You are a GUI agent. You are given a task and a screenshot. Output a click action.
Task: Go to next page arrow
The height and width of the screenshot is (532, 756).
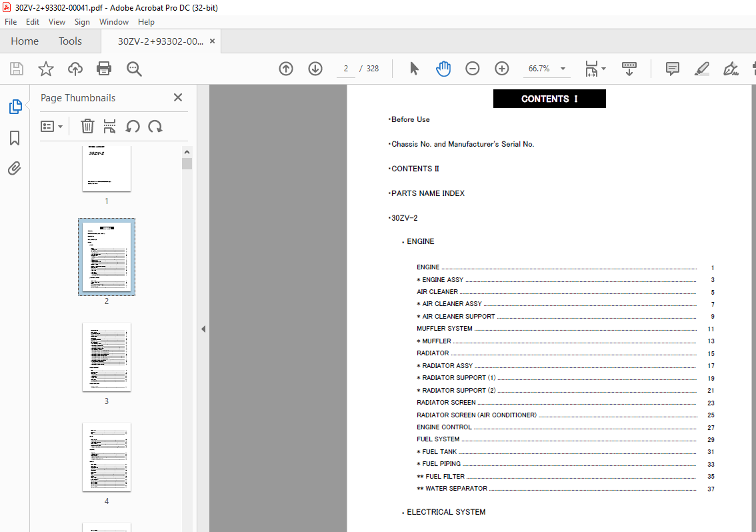315,69
